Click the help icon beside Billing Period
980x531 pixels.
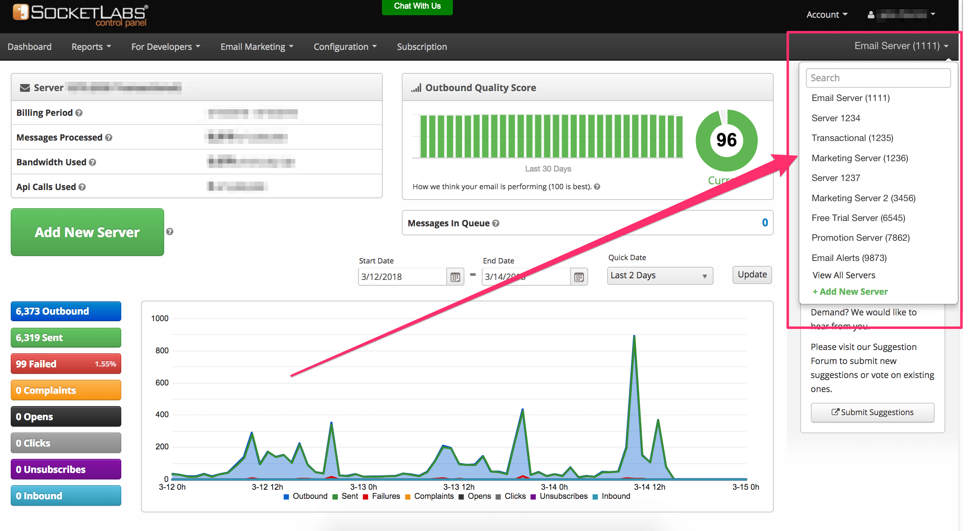pyautogui.click(x=79, y=113)
